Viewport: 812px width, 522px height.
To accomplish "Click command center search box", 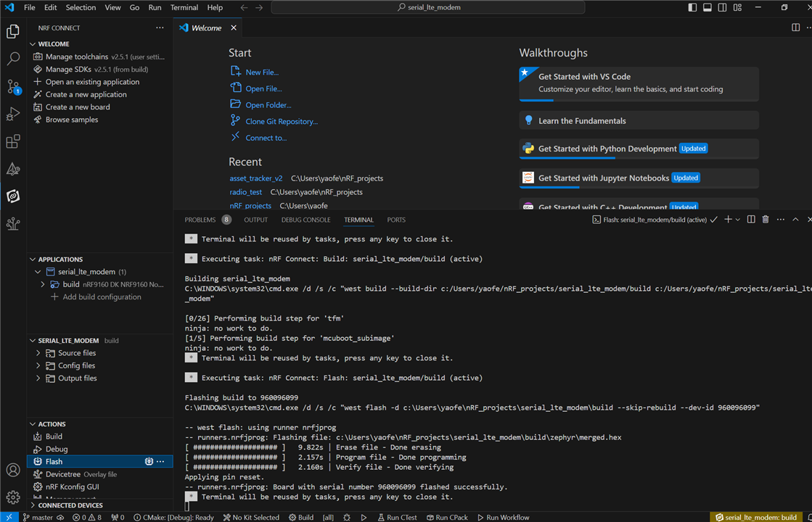I will click(x=428, y=7).
